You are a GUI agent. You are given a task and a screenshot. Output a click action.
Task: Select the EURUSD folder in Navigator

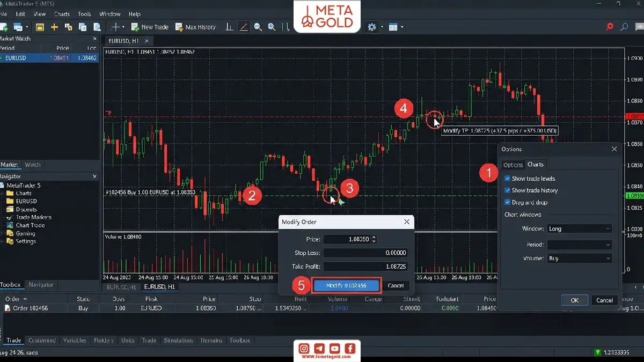22,201
